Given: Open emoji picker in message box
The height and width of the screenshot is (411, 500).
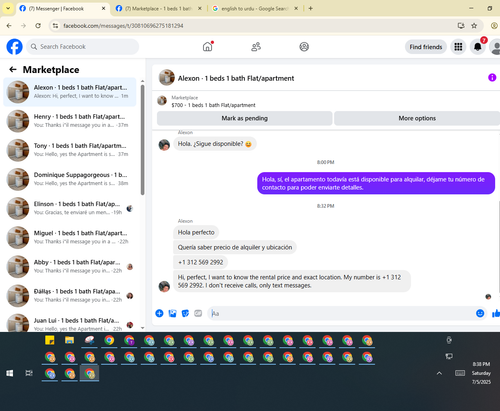Looking at the screenshot, I should tap(480, 313).
